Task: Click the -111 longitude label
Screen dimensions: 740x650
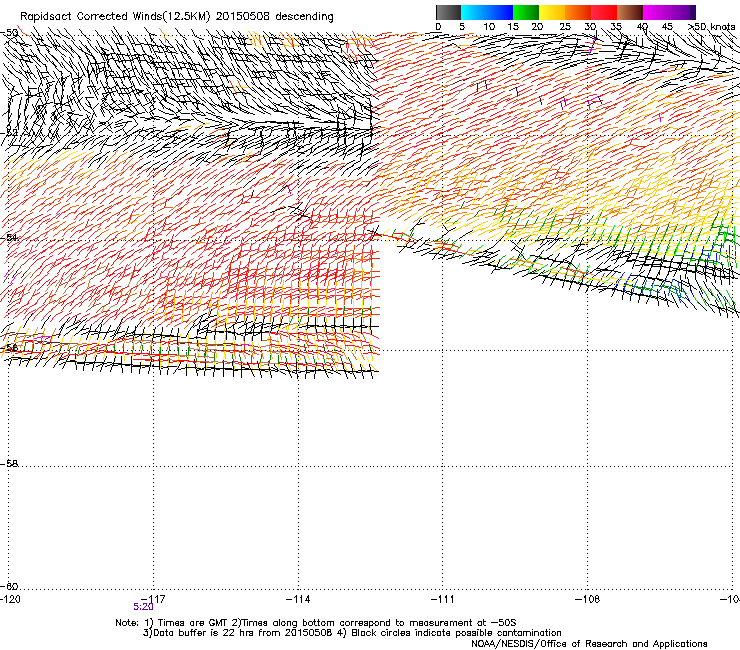Action: pyautogui.click(x=443, y=599)
